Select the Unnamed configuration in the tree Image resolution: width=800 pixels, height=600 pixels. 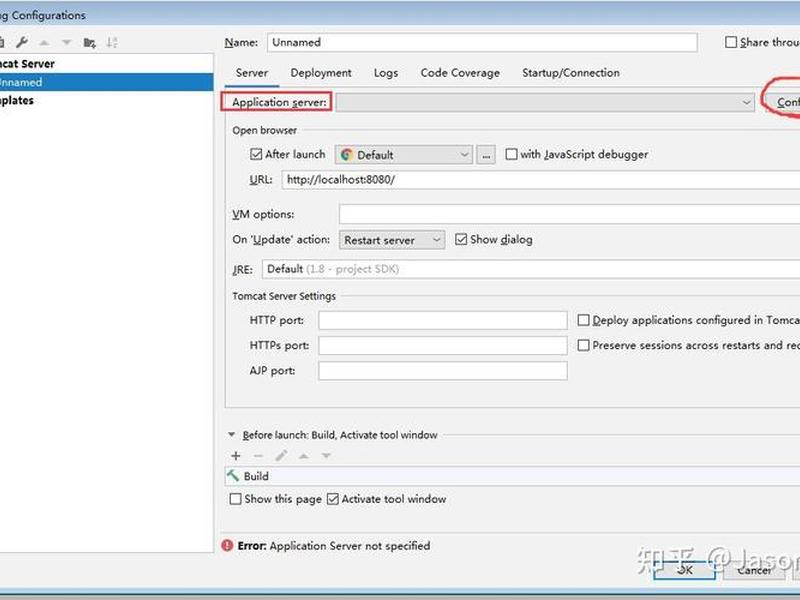tap(107, 82)
